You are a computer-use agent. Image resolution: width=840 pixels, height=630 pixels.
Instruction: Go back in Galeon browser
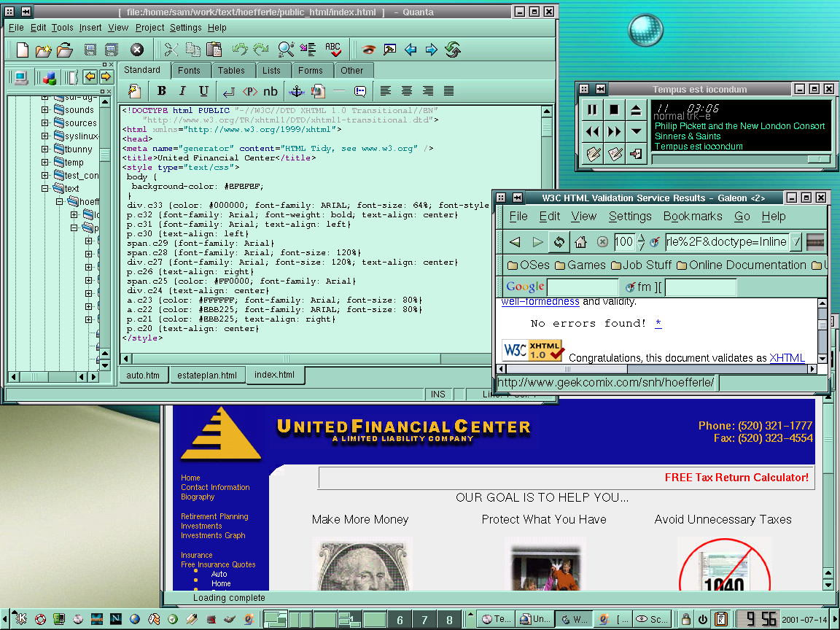click(x=515, y=242)
